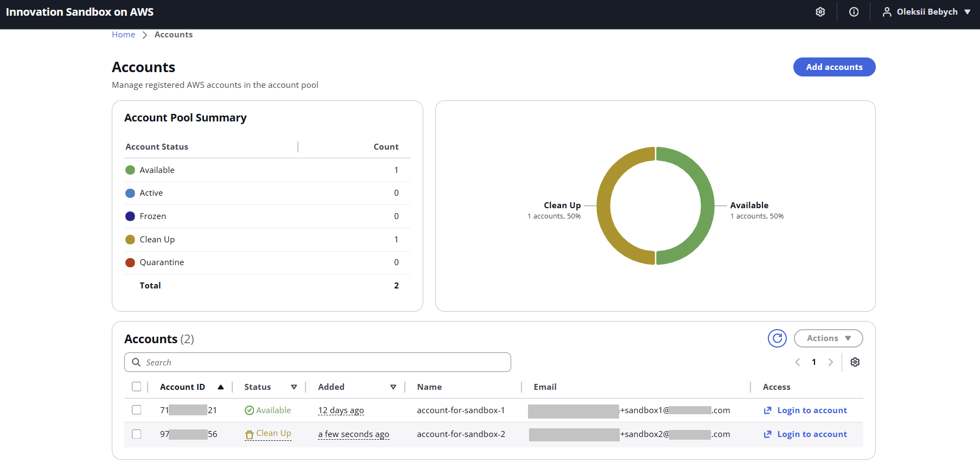Refresh the accounts table
Viewport: 980px width, 469px height.
click(x=777, y=338)
